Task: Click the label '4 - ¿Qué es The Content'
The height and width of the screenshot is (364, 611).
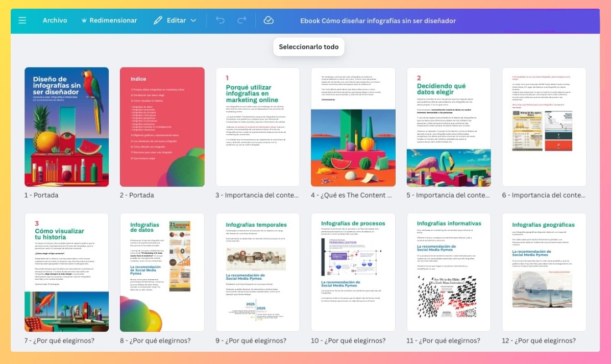Action: (x=351, y=195)
